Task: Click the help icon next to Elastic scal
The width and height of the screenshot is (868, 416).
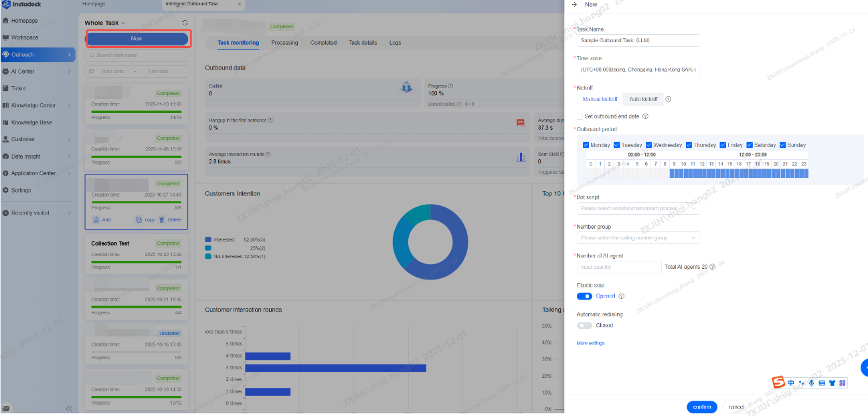Action: click(x=622, y=296)
